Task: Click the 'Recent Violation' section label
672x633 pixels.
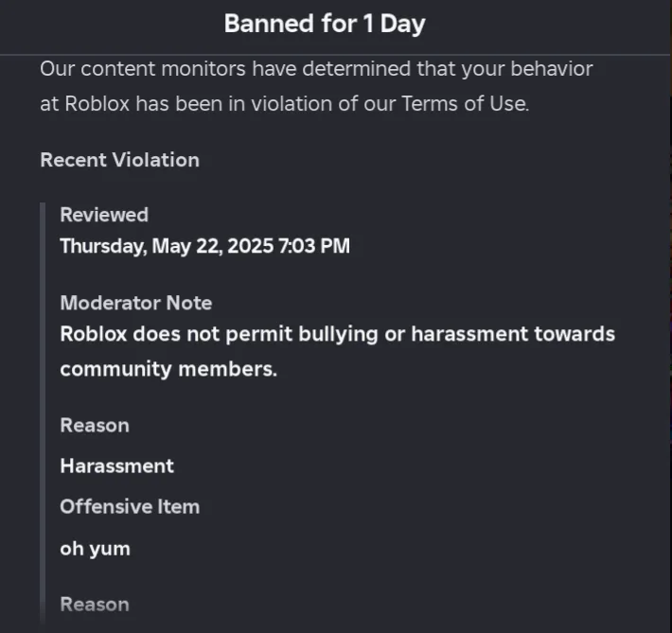Action: pos(119,160)
